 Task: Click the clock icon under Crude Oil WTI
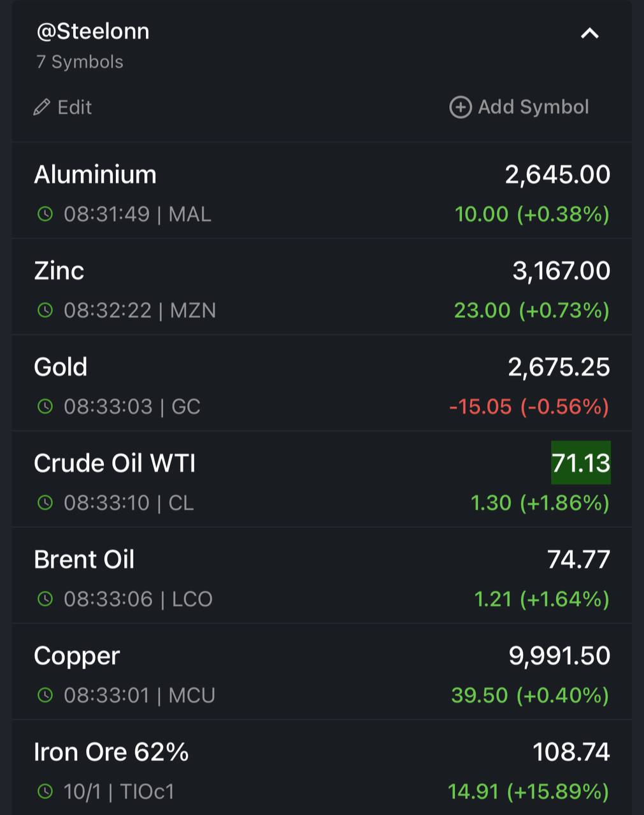coord(45,502)
